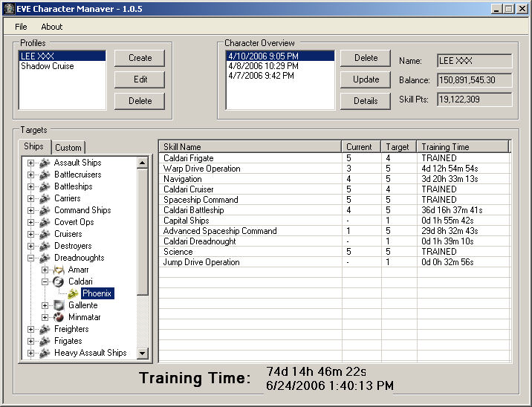
Task: Click the Minmatar faction emblem icon
Action: tap(59, 317)
